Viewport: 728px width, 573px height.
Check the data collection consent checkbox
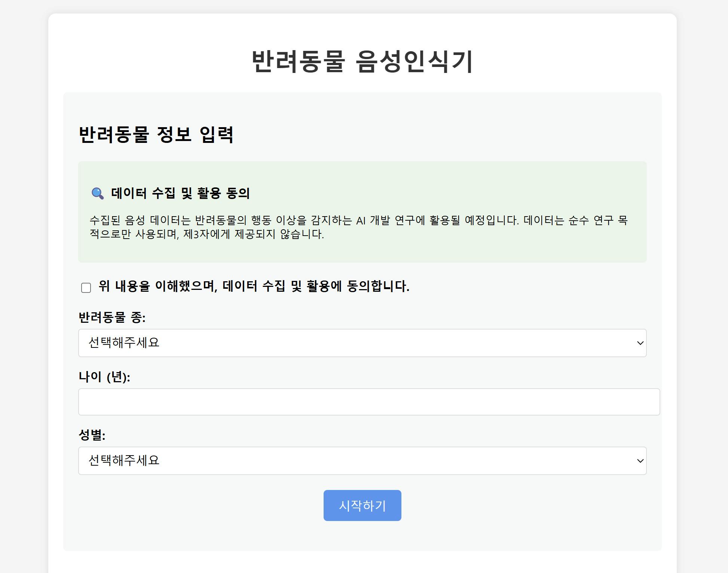[x=86, y=288]
